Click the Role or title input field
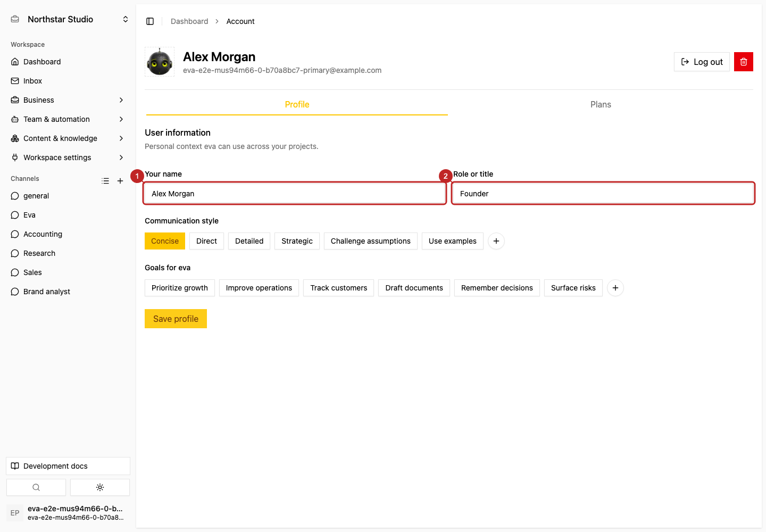 click(x=603, y=194)
